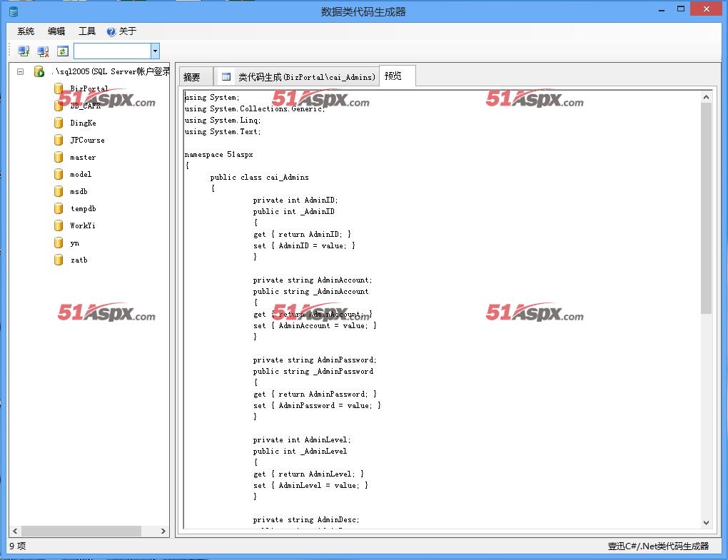
Task: Open the 系统 menu
Action: [x=26, y=31]
